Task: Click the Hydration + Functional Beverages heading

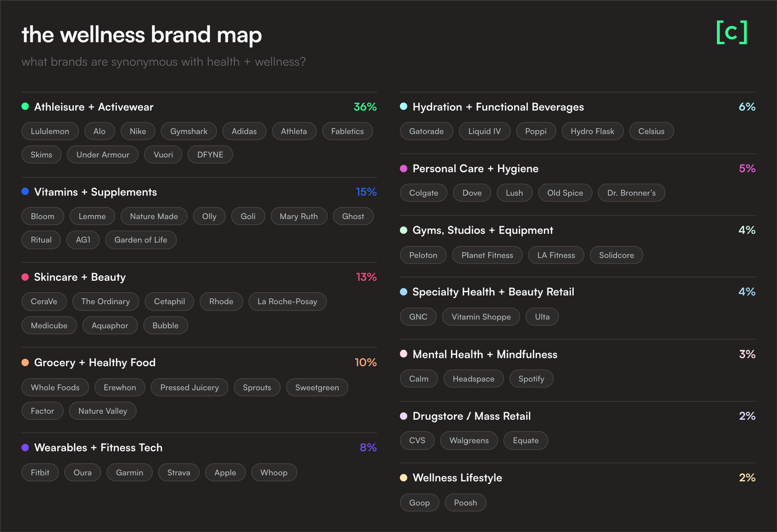Action: (x=498, y=107)
